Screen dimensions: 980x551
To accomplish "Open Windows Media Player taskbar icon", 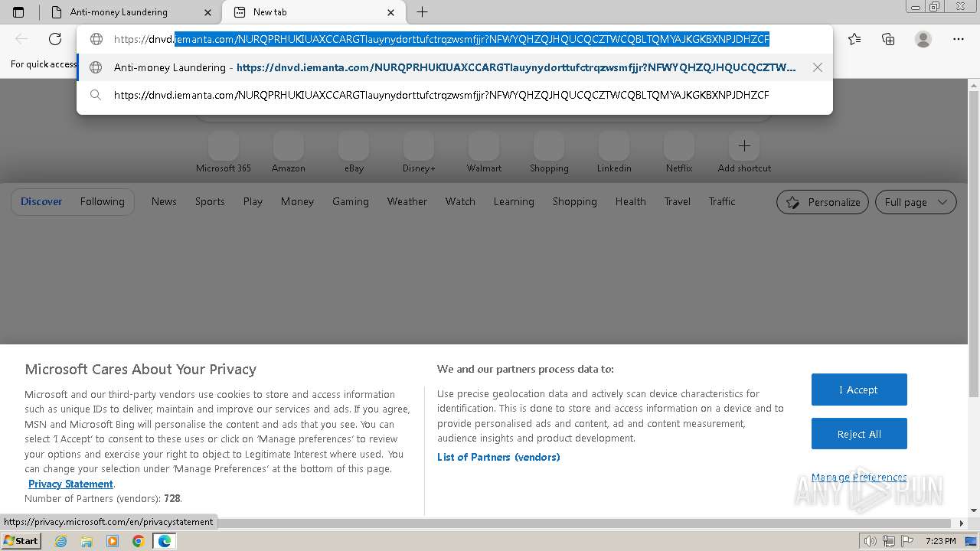I will click(x=113, y=541).
